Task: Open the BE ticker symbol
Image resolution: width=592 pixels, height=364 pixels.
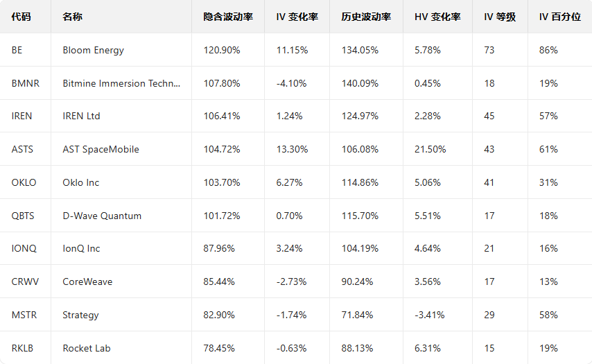Action: (x=17, y=50)
